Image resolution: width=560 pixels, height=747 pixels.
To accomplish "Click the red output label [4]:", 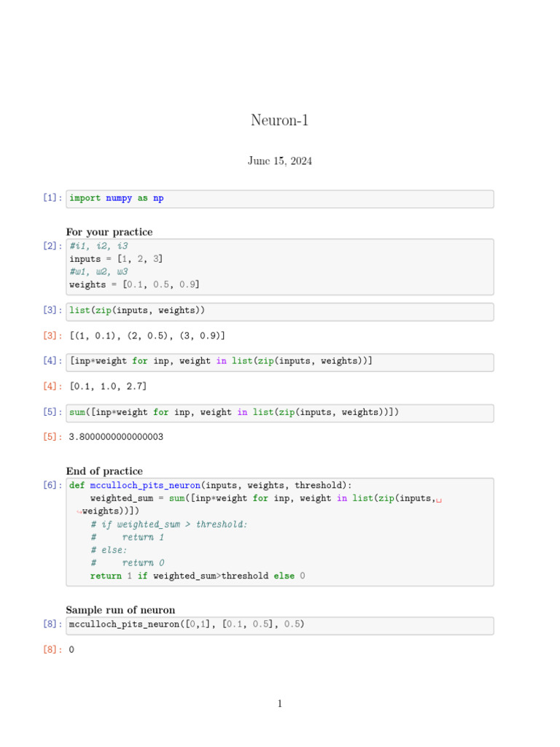I will pos(52,387).
